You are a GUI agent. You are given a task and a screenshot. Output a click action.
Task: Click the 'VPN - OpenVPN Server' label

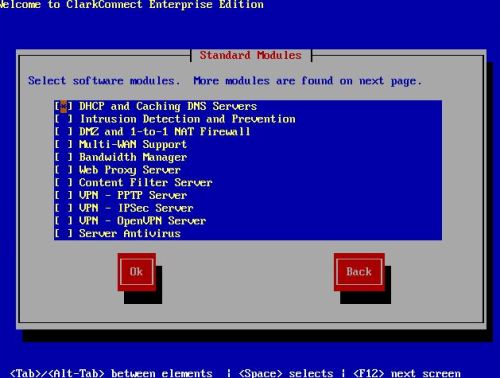[142, 220]
